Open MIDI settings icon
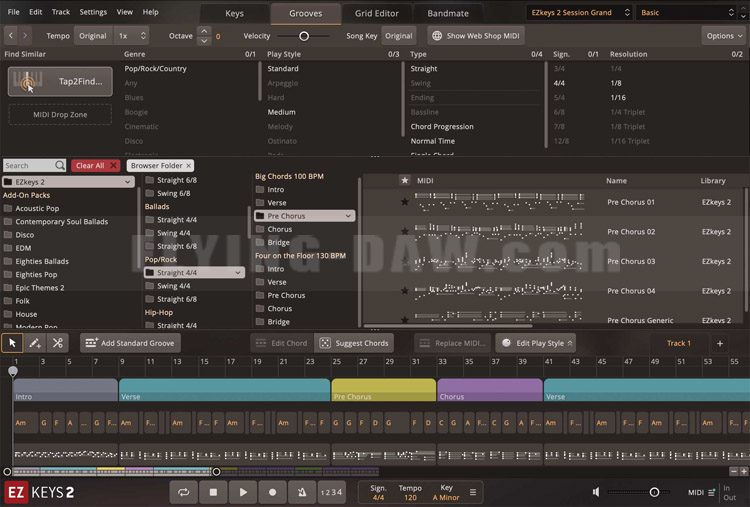750x507 pixels. (711, 492)
